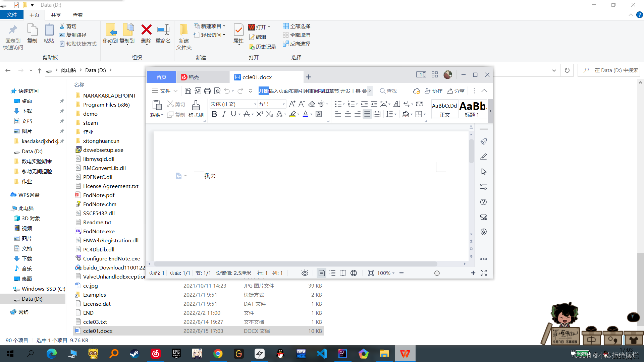Click the Save icon in WPS toolbar
644x362 pixels.
click(188, 91)
